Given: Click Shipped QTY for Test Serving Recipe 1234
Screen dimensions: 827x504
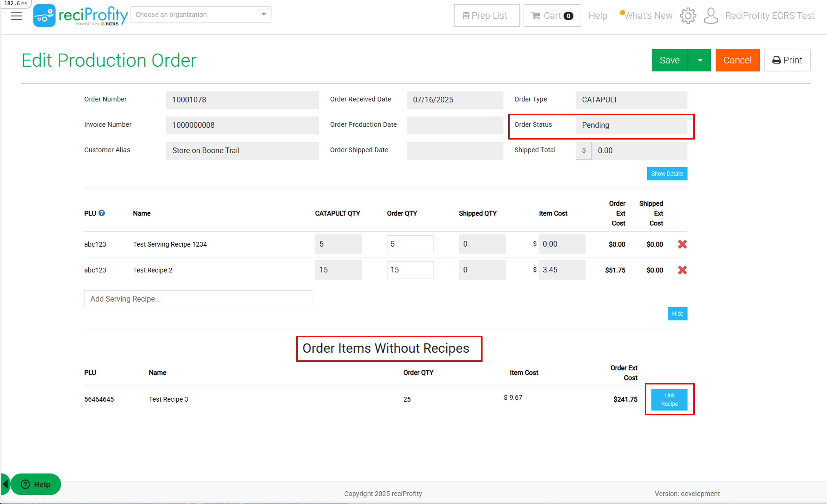Looking at the screenshot, I should click(482, 244).
